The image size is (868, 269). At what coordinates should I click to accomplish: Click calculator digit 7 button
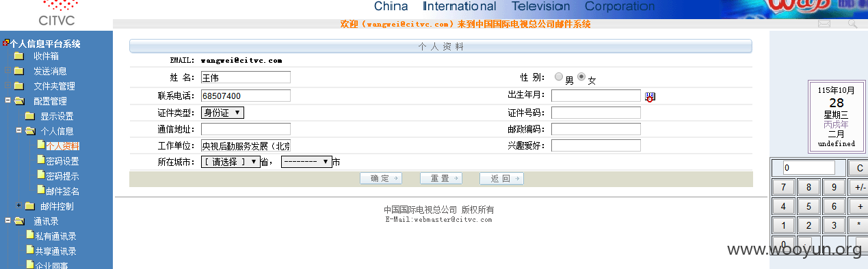[x=783, y=187]
